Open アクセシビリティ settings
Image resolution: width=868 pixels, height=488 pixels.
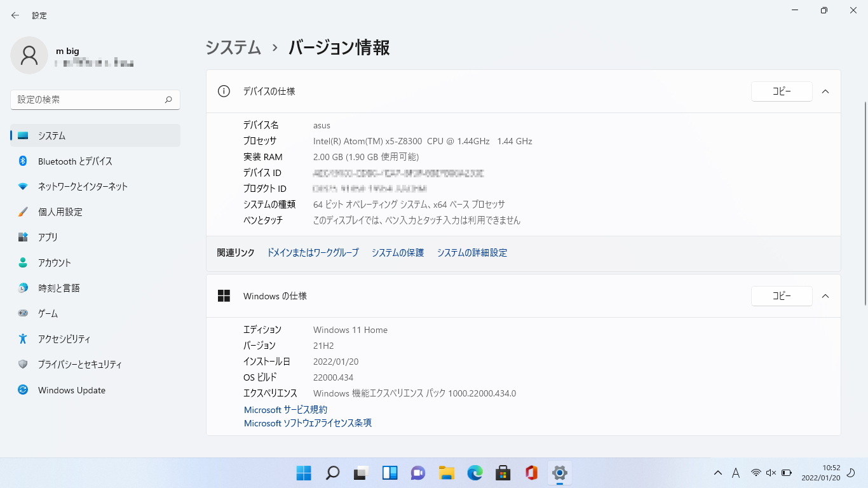point(95,339)
